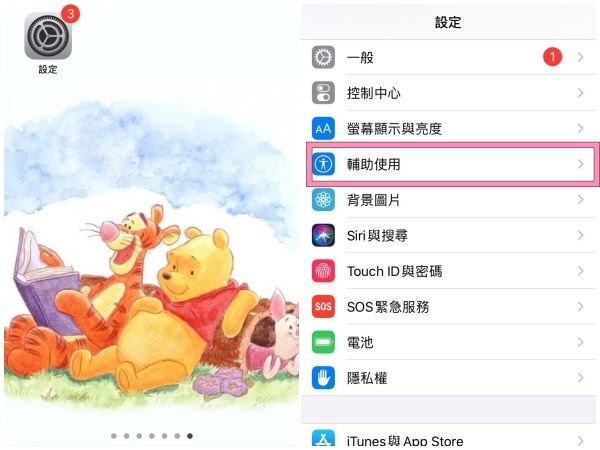Tap the 輔助使用 accessibility icon
600x450 pixels.
coord(323,164)
